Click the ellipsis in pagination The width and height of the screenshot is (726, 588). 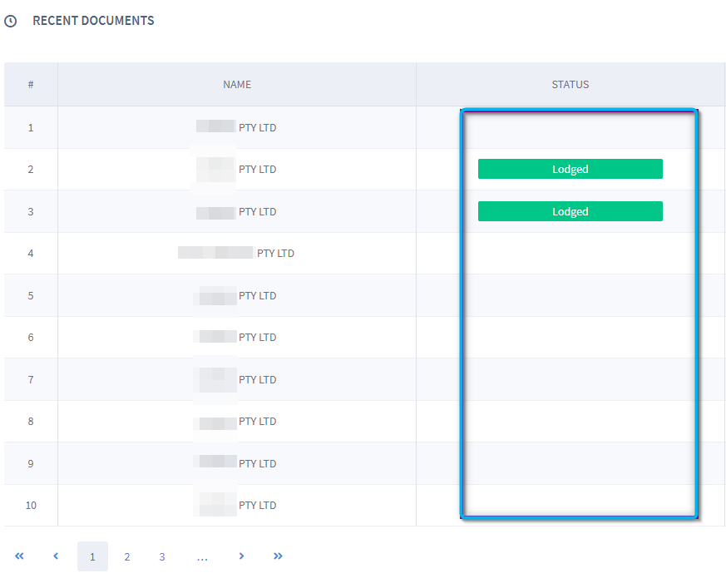pos(202,556)
